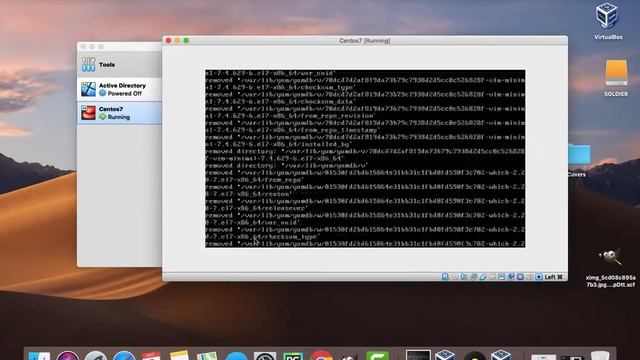Open the network adapter status bar icon

point(474,277)
